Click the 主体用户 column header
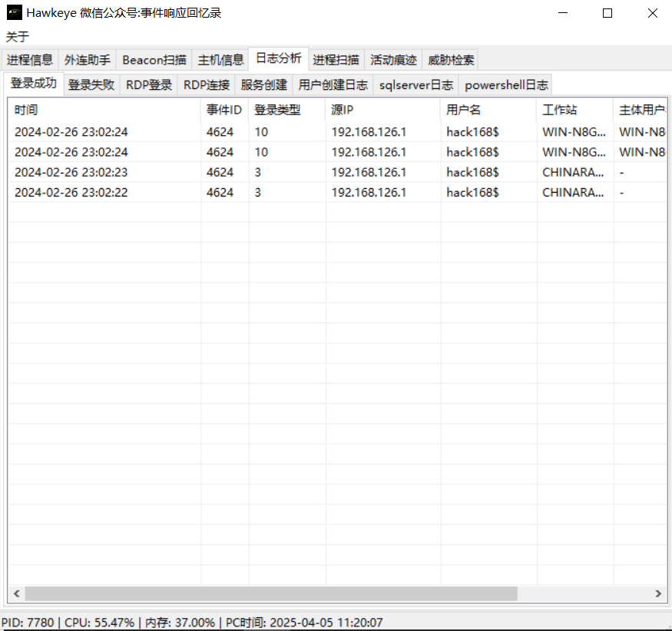672x631 pixels. pyautogui.click(x=641, y=110)
